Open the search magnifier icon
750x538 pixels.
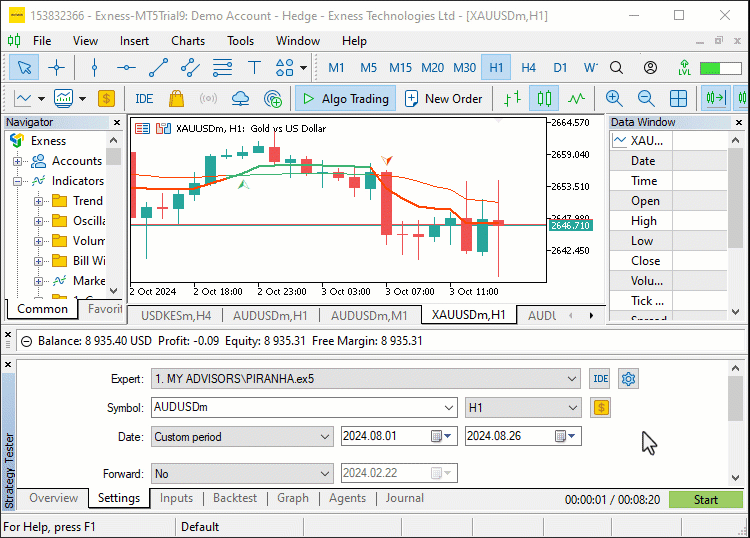click(617, 67)
